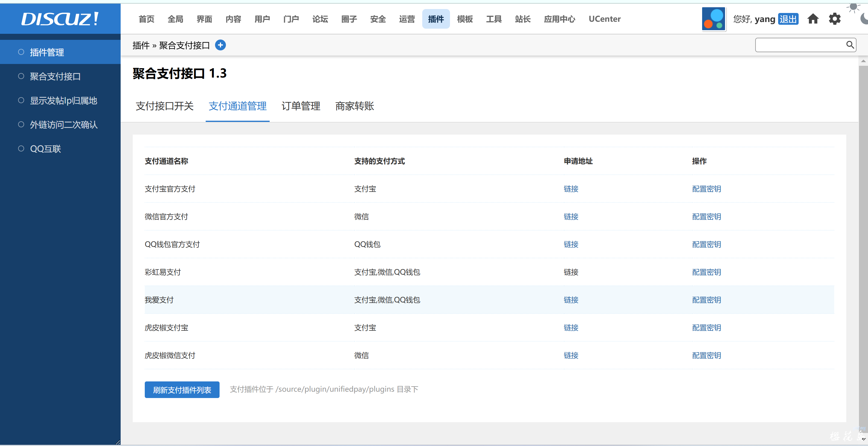Open the 运营 top menu

point(407,19)
